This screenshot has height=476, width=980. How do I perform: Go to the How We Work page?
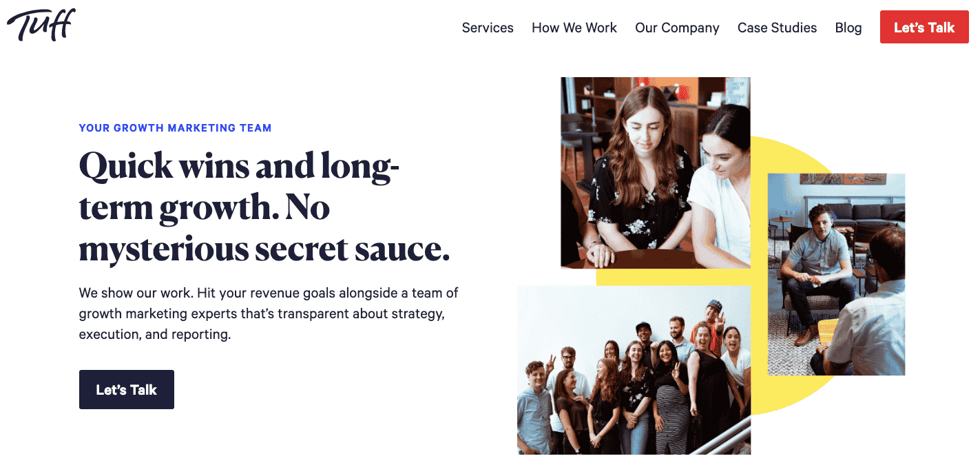click(x=574, y=28)
